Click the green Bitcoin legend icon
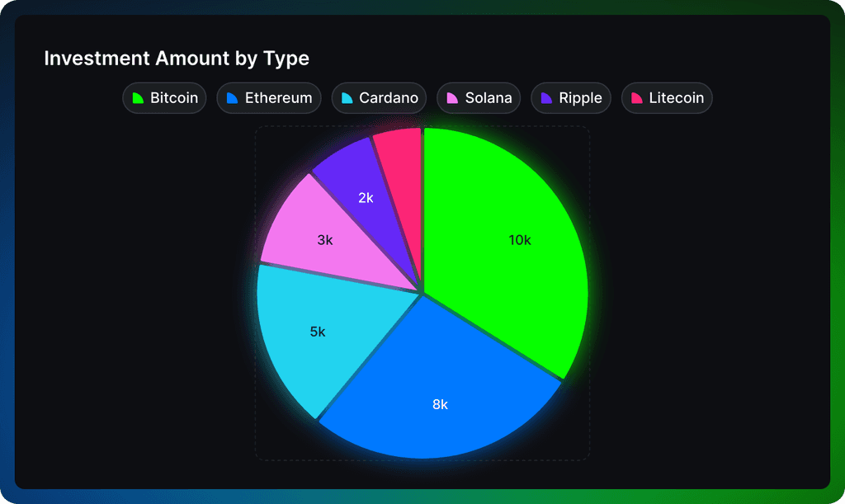 tap(137, 98)
